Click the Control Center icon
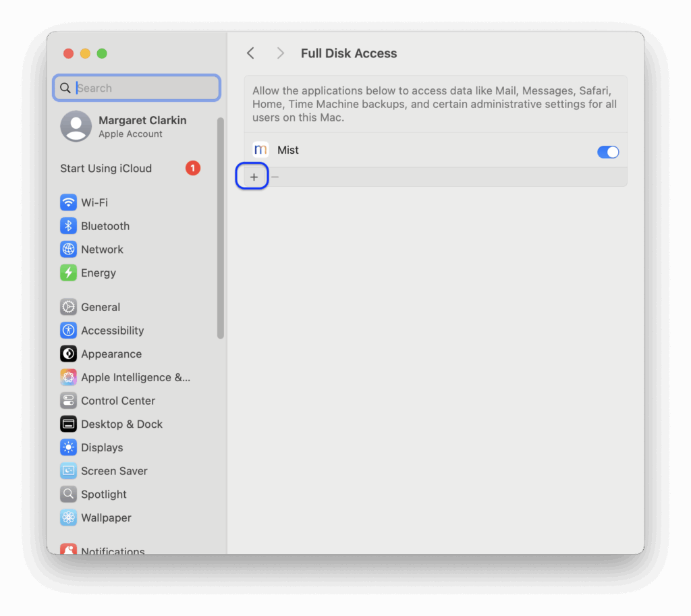This screenshot has height=616, width=691. (68, 400)
